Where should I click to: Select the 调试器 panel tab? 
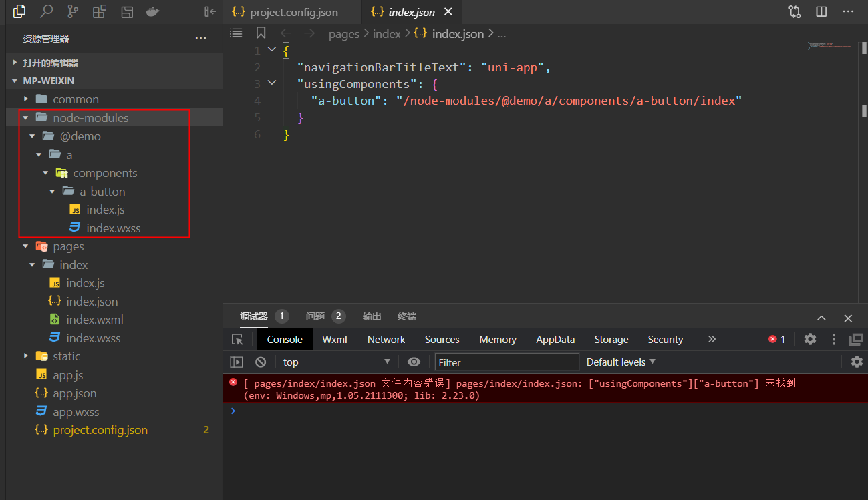pyautogui.click(x=264, y=316)
